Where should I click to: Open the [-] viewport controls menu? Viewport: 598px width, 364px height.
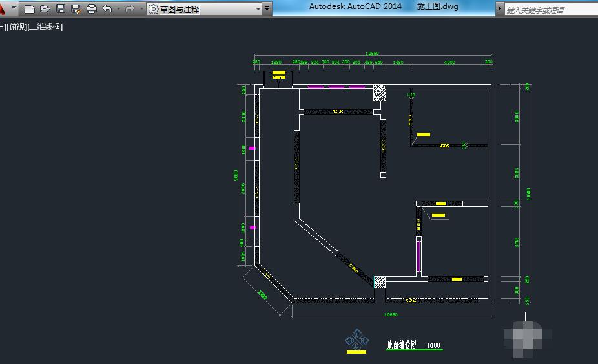(x=3, y=27)
